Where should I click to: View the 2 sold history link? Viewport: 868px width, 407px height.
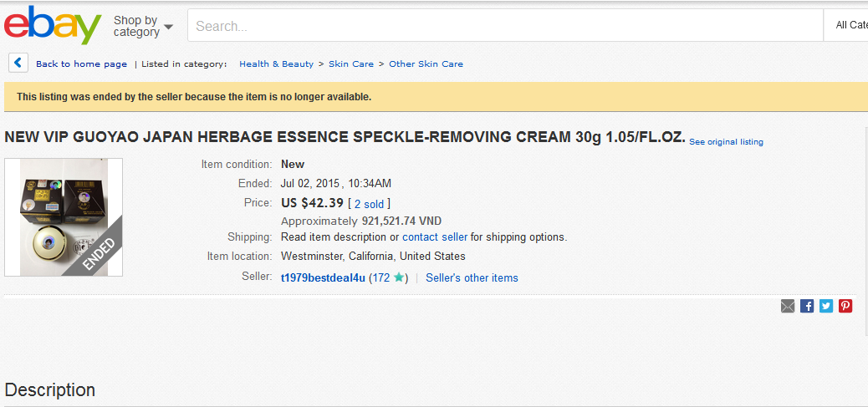coord(369,203)
